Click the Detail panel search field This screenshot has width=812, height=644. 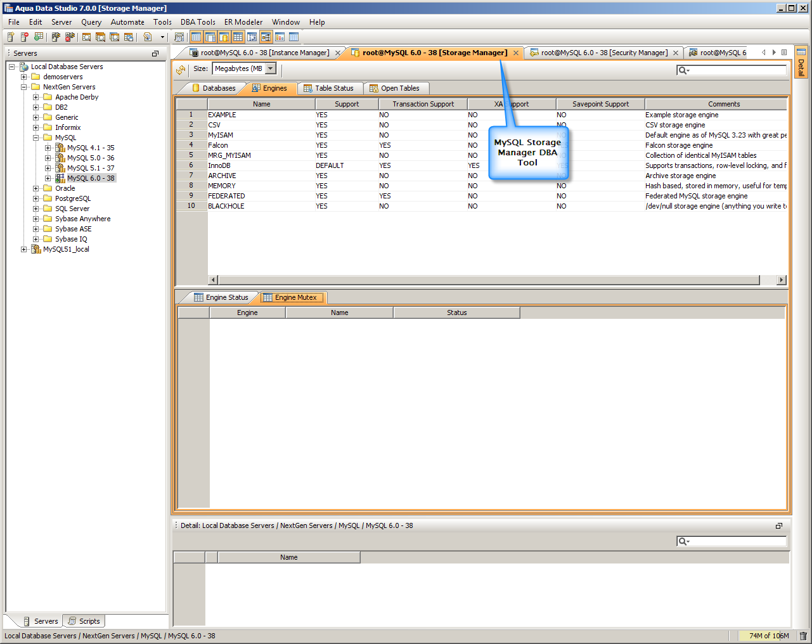tap(731, 541)
